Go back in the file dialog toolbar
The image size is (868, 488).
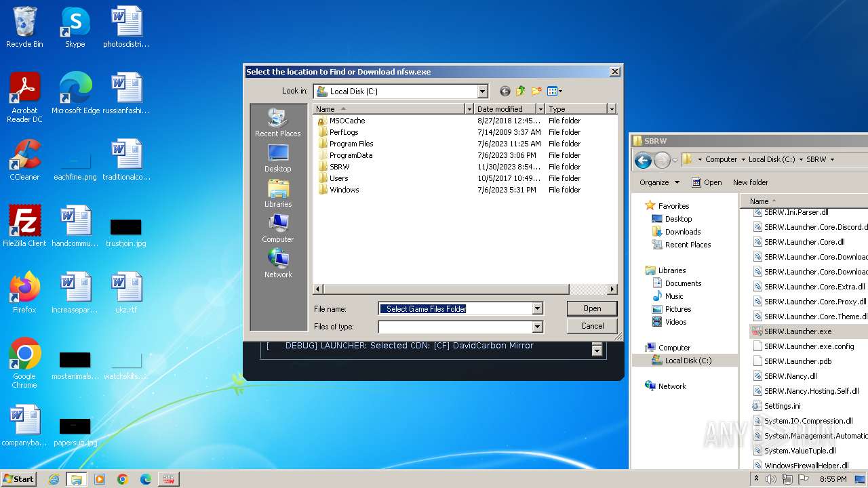505,91
